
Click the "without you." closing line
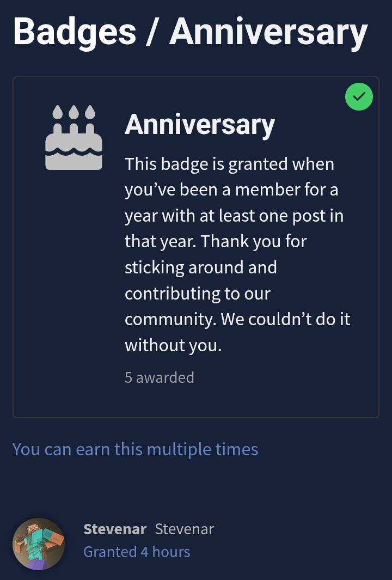[173, 345]
